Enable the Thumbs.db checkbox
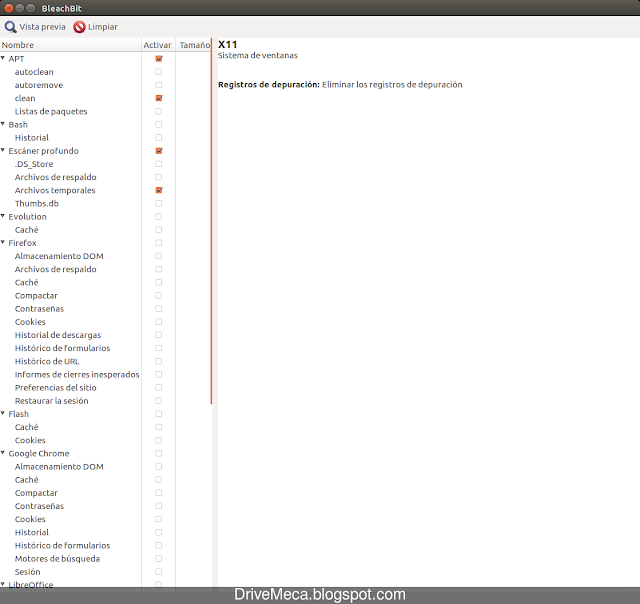This screenshot has width=640, height=604. click(159, 203)
